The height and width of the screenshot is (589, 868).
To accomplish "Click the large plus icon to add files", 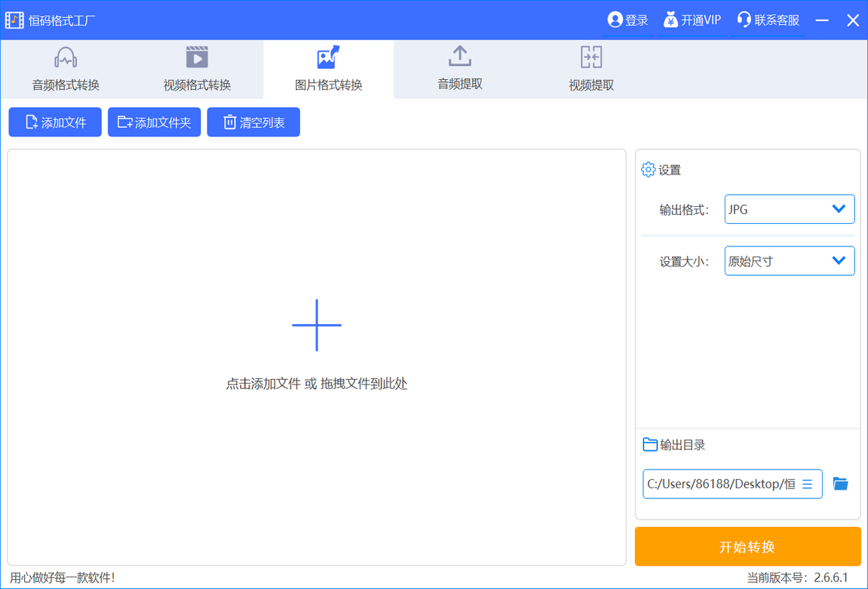I will click(x=316, y=325).
